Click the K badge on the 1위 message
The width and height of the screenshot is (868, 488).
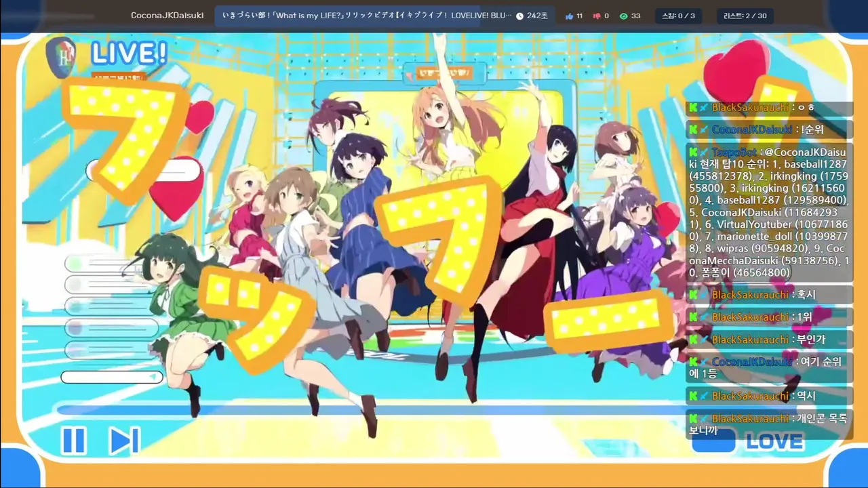[x=694, y=317]
